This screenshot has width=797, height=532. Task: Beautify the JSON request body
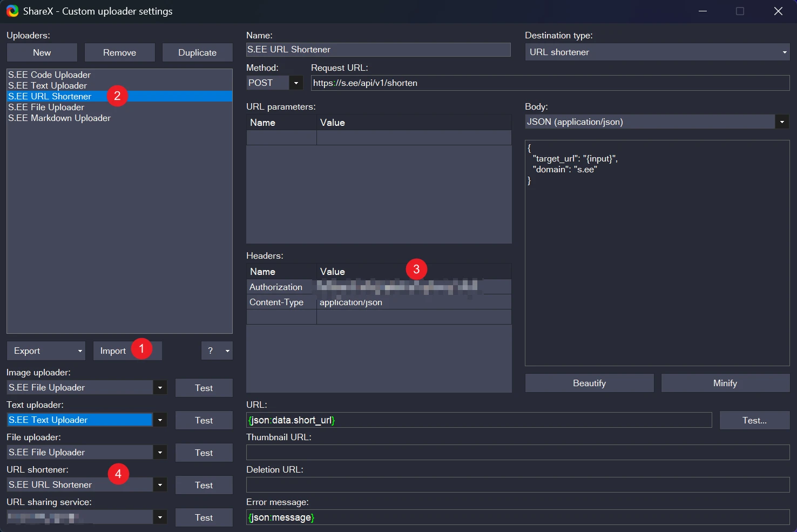tap(589, 382)
